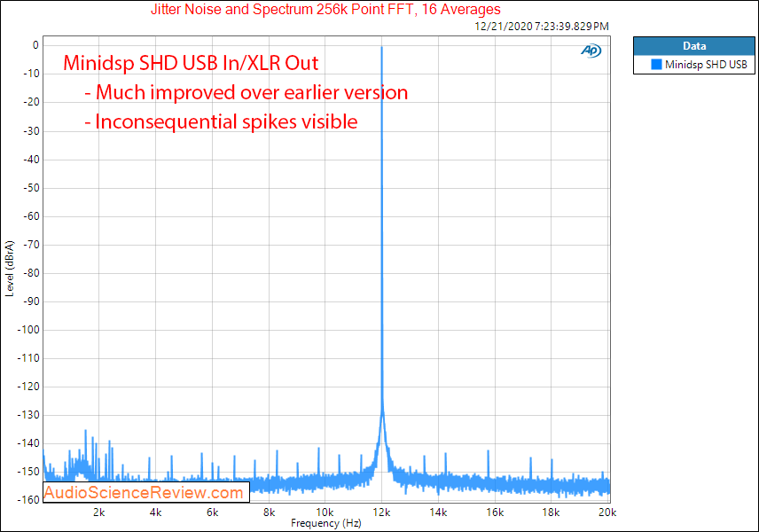Click the 6k frequency tick label
Viewport: 759px width, 532px height.
tap(213, 512)
